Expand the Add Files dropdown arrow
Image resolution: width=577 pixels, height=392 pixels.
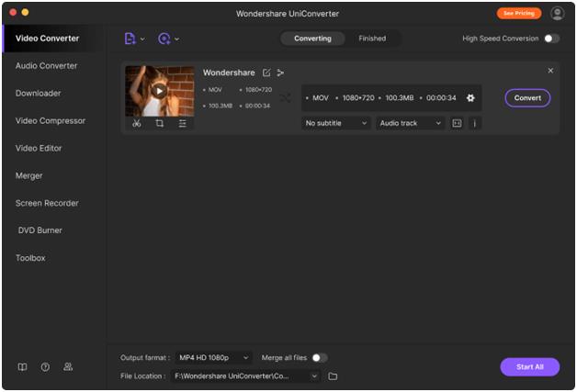coord(142,39)
